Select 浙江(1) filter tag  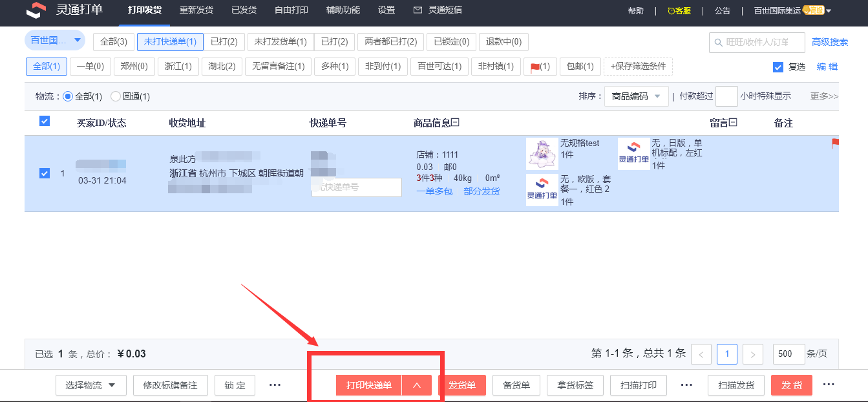178,67
